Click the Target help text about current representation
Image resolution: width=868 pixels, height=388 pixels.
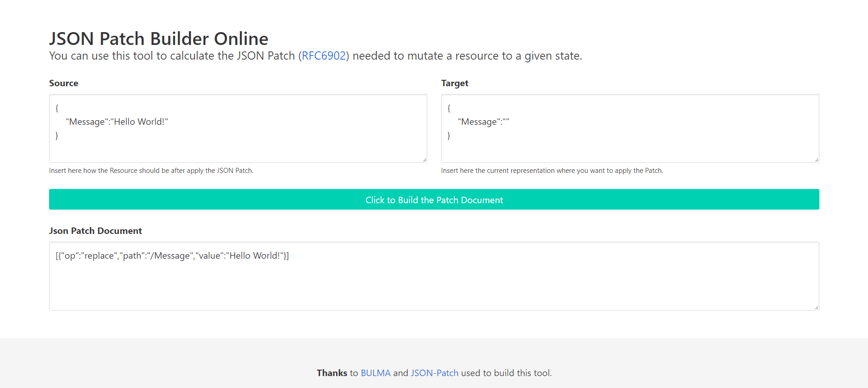[x=552, y=171]
